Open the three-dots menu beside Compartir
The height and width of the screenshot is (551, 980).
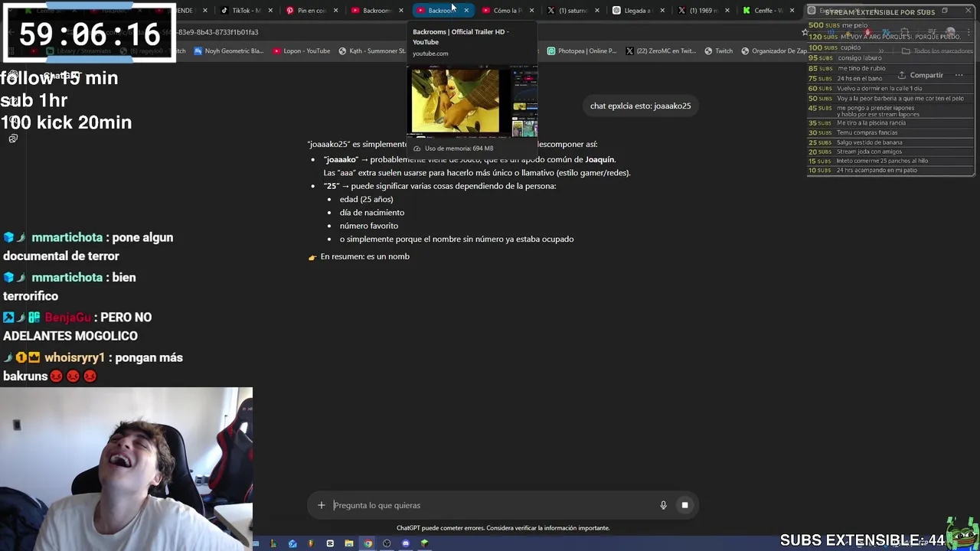pos(959,75)
